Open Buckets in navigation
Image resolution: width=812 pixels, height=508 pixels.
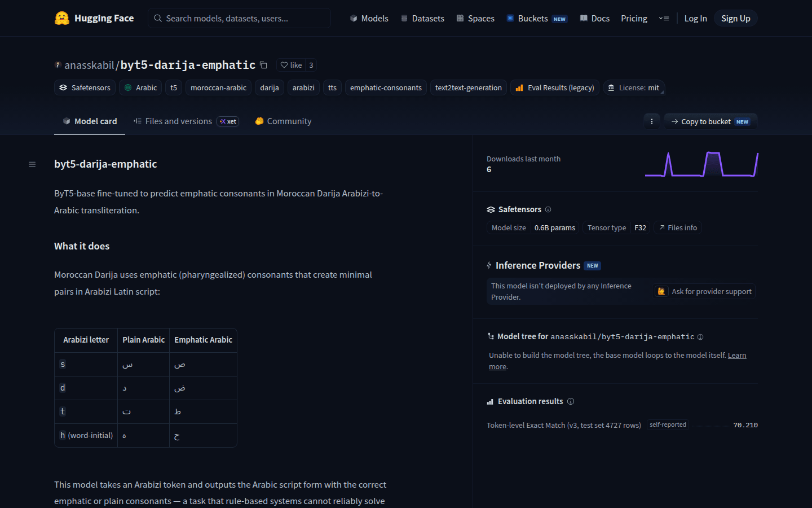(536, 18)
